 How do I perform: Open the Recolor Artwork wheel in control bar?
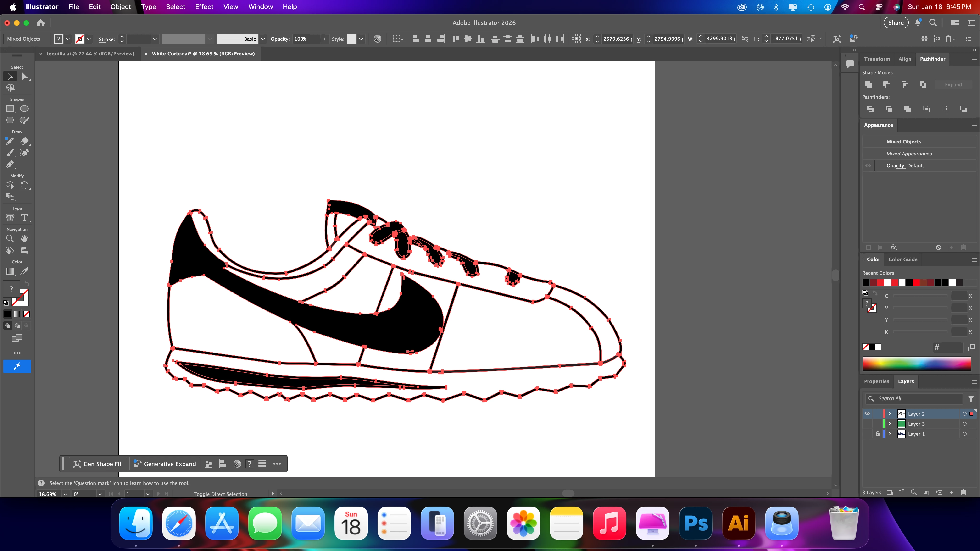click(x=377, y=39)
